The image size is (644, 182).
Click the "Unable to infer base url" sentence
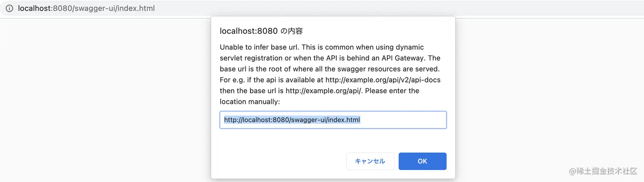pos(259,47)
